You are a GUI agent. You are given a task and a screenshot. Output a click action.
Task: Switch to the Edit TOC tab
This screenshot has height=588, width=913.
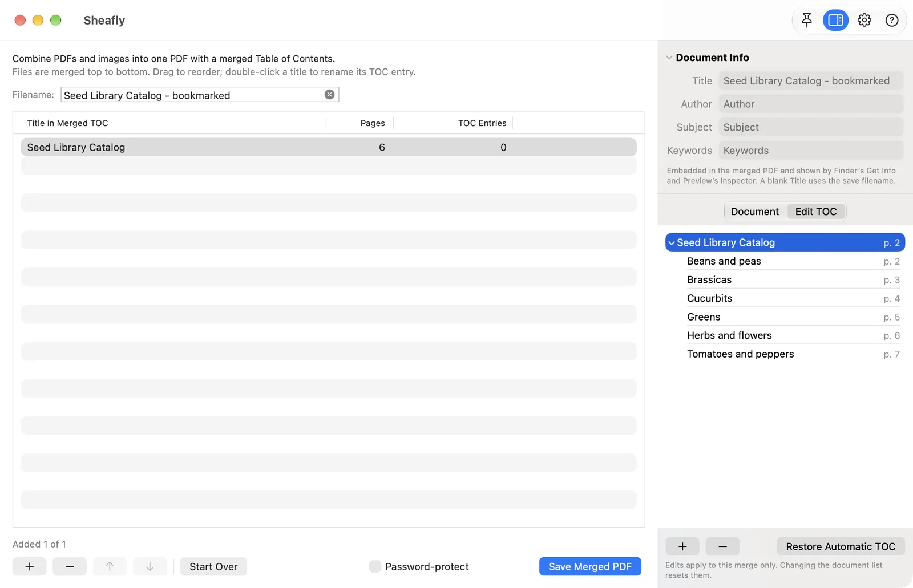click(x=816, y=212)
